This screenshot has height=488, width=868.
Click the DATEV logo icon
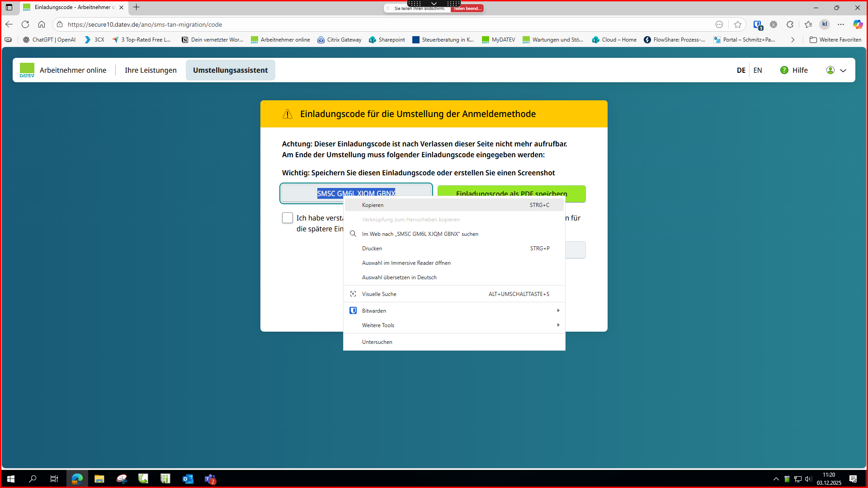[x=27, y=70]
